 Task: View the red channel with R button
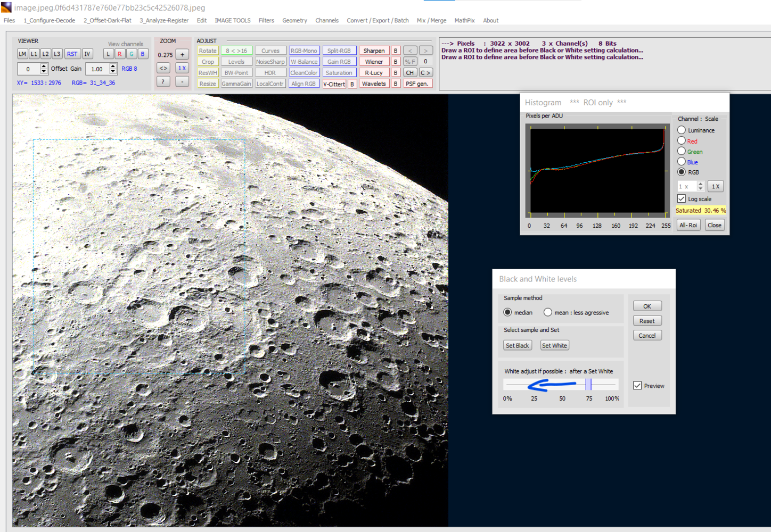(x=120, y=54)
